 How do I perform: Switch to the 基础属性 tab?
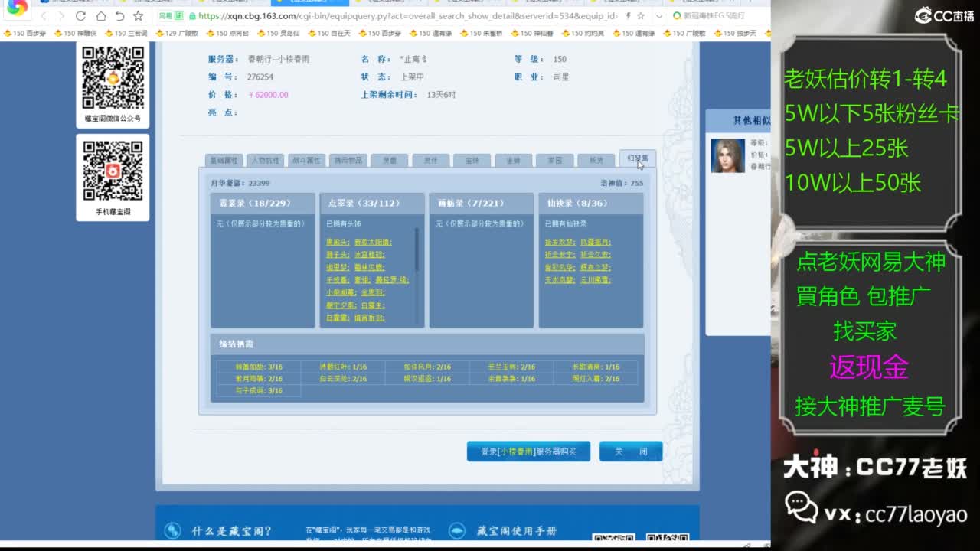[224, 161]
